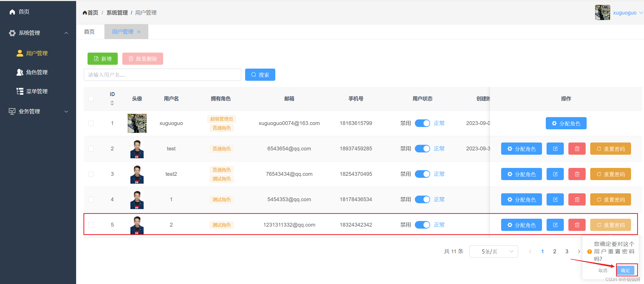Click the edit icon for user test

pyautogui.click(x=555, y=149)
